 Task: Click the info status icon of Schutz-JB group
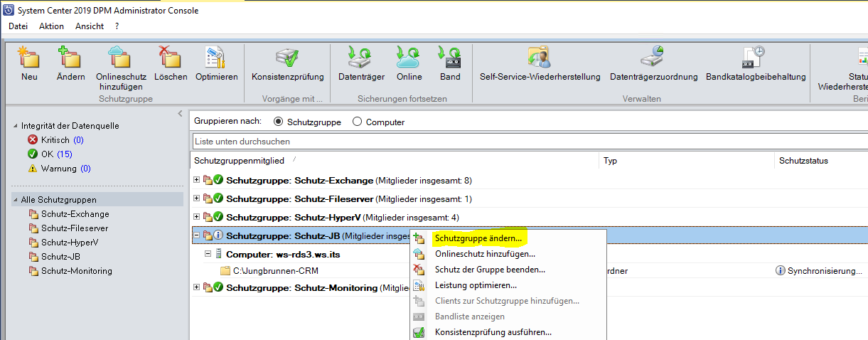(x=218, y=235)
